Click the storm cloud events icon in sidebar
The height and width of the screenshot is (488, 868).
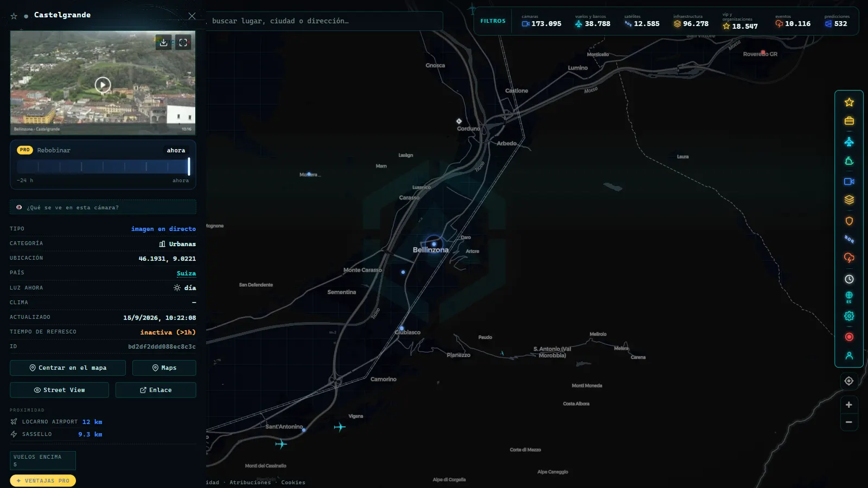pyautogui.click(x=849, y=258)
